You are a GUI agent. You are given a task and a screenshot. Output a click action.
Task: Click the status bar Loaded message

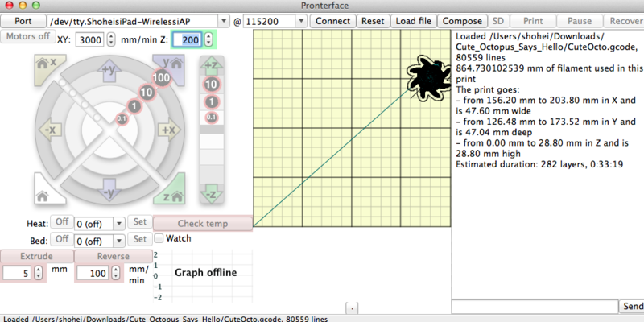tap(166, 319)
